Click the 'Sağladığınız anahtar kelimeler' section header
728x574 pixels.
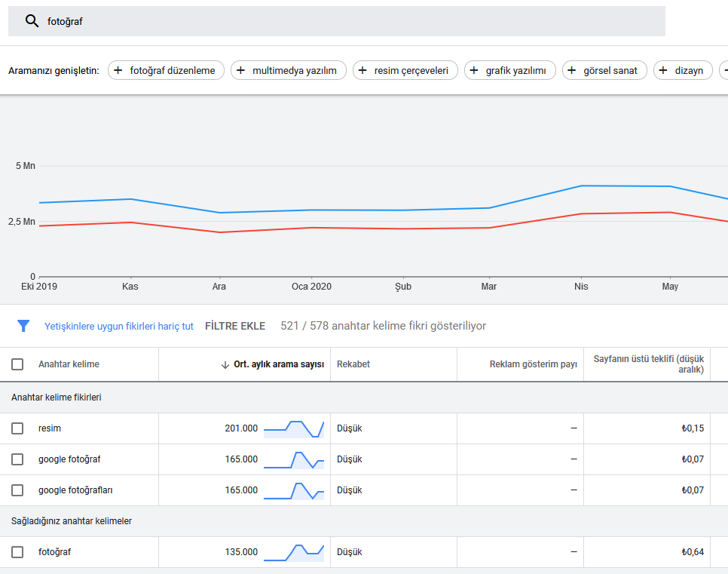coord(72,521)
